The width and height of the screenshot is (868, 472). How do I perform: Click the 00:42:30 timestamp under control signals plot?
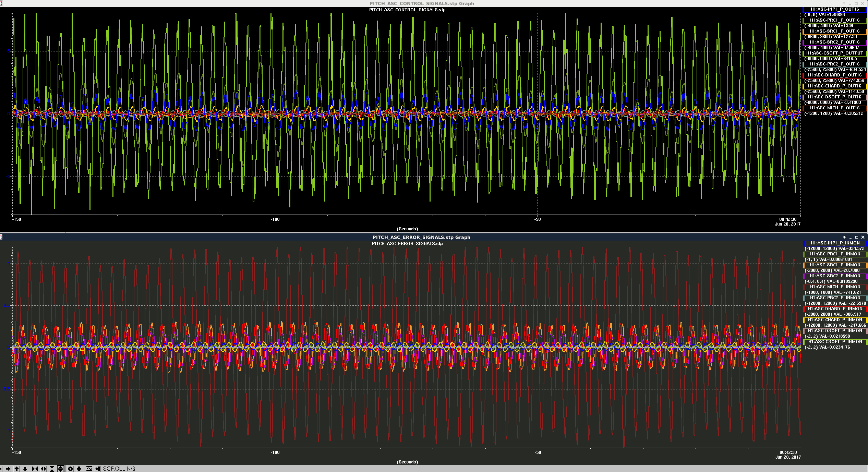(788, 219)
